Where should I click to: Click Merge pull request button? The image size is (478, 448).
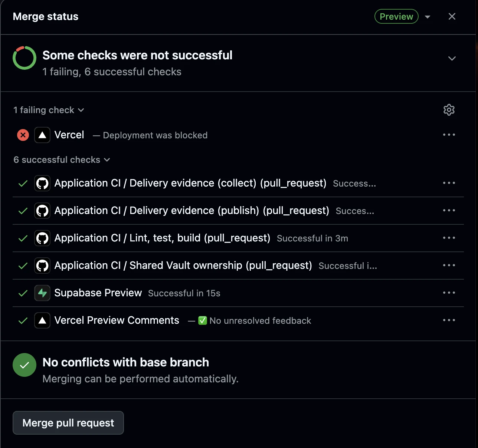coord(68,423)
